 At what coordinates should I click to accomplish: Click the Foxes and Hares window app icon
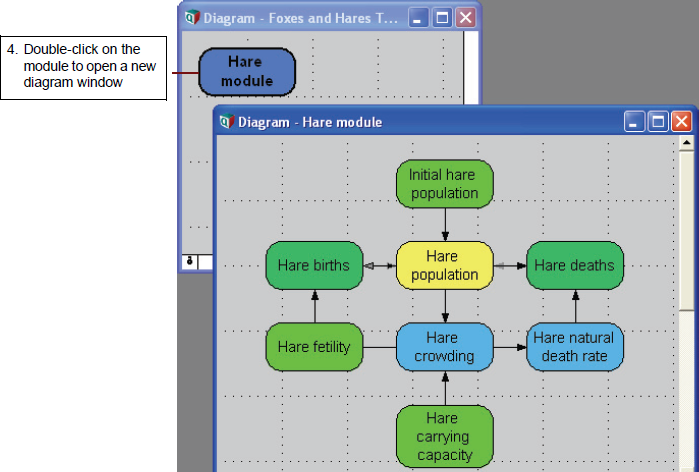tap(192, 17)
